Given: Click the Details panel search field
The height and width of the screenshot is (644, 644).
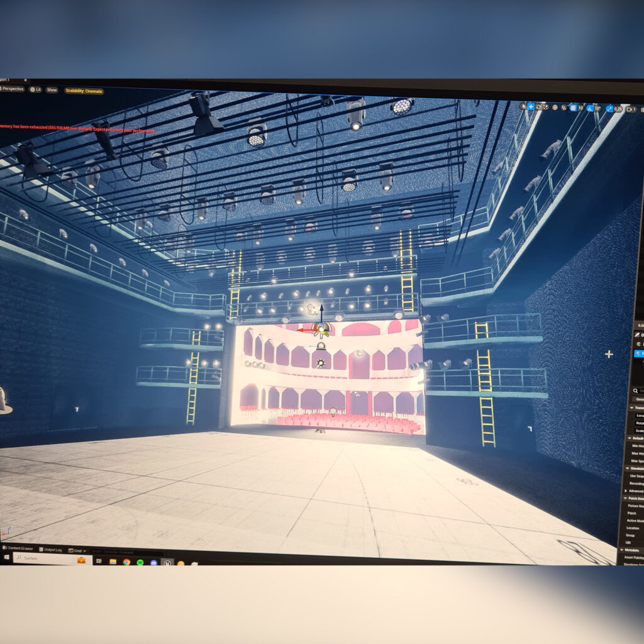Looking at the screenshot, I should point(638,391).
